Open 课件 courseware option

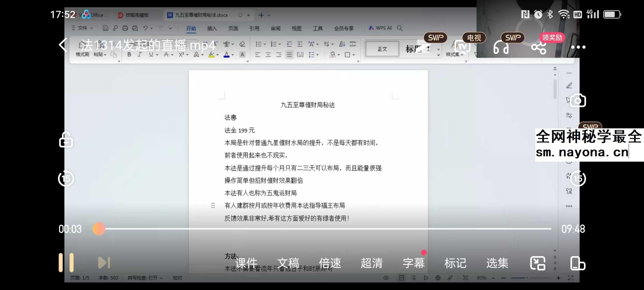(x=246, y=263)
